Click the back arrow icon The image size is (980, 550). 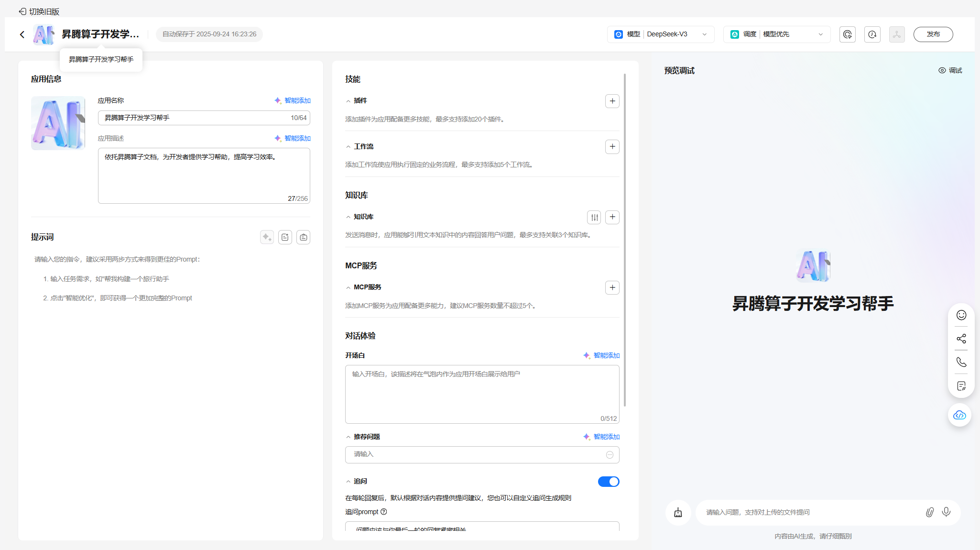[x=22, y=34]
